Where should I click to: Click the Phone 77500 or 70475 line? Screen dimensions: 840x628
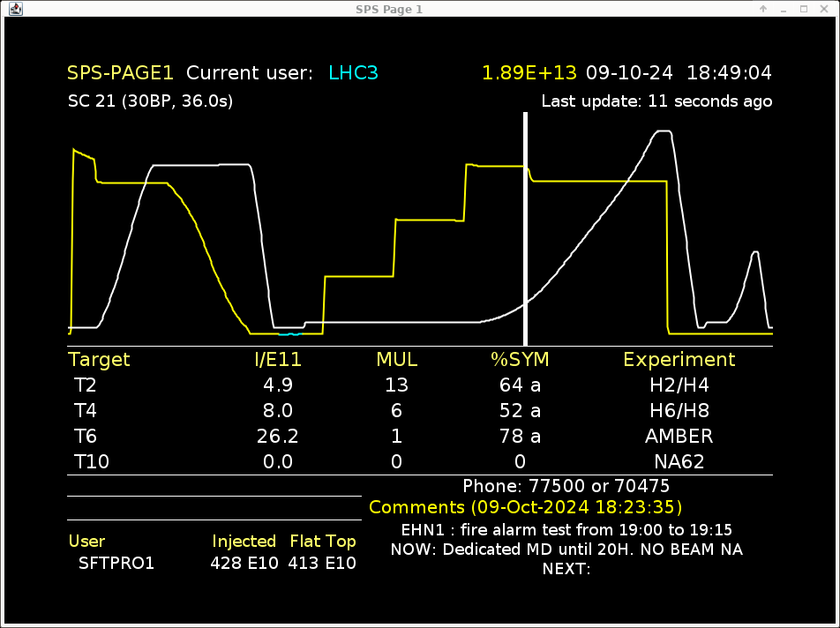[x=566, y=486]
